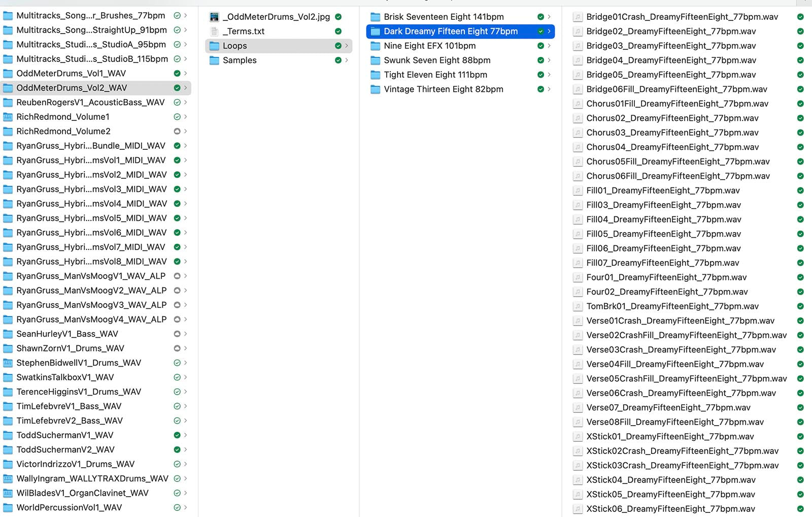This screenshot has width=812, height=517.
Task: Click the audio file icon beside Bridge01Crash_DreamyFifteenEight
Action: pyautogui.click(x=577, y=17)
